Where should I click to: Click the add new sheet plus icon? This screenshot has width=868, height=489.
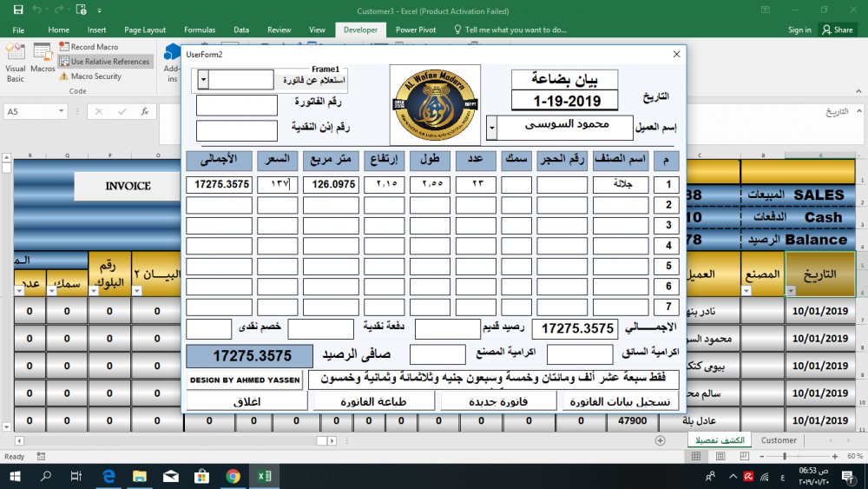click(660, 441)
